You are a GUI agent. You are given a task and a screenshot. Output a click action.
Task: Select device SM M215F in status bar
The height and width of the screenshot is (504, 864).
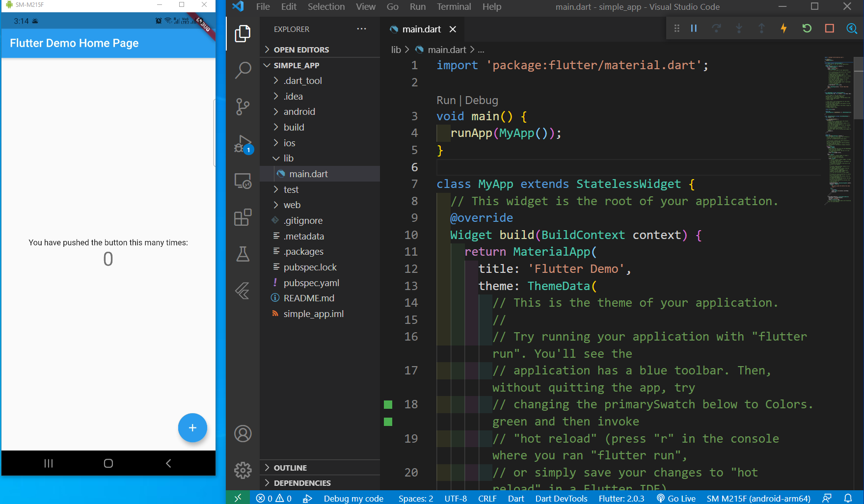click(x=758, y=498)
